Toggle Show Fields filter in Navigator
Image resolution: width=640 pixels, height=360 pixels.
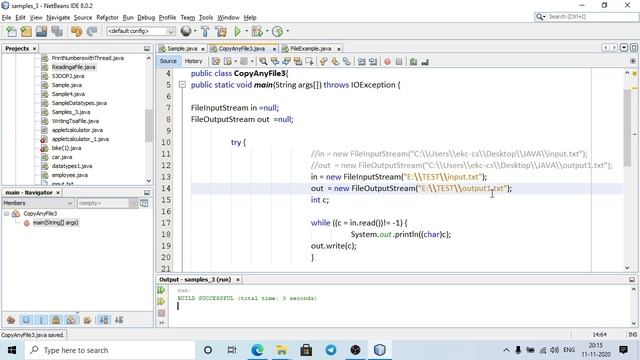tap(26, 320)
